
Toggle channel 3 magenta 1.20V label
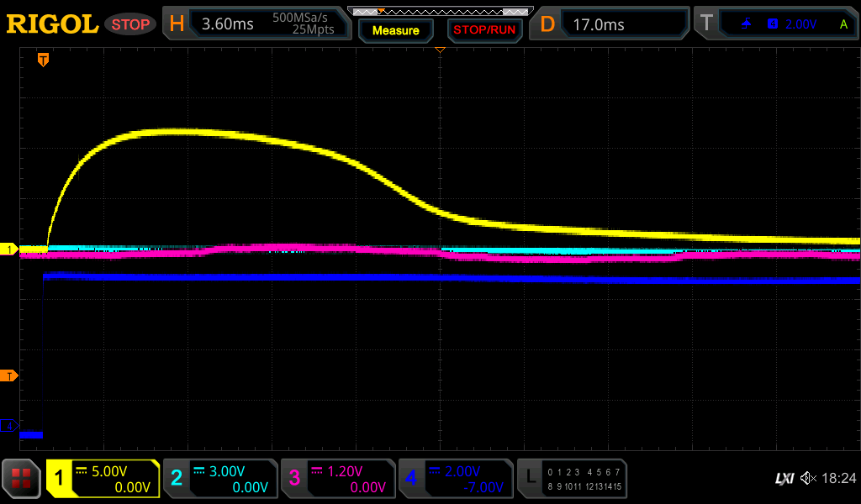pos(338,479)
